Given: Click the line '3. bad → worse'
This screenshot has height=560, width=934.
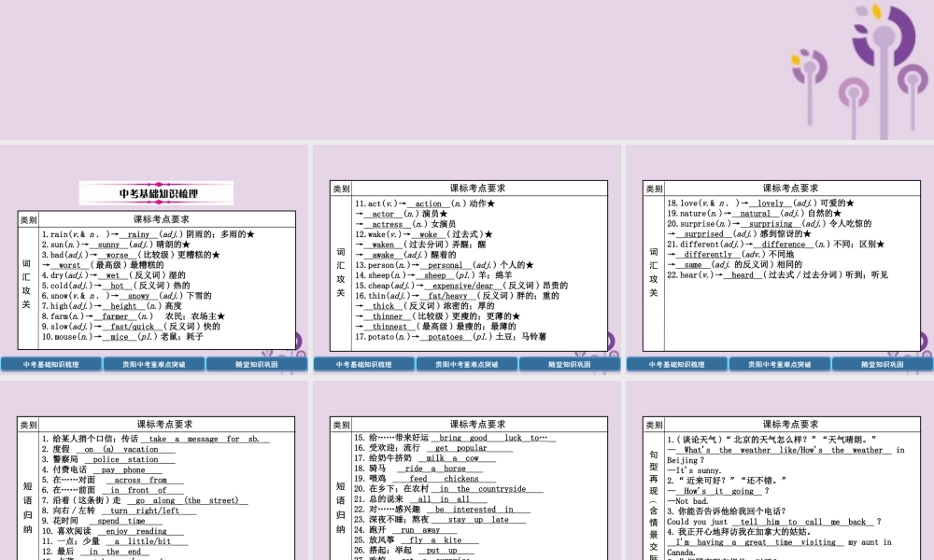Looking at the screenshot, I should tap(131, 255).
